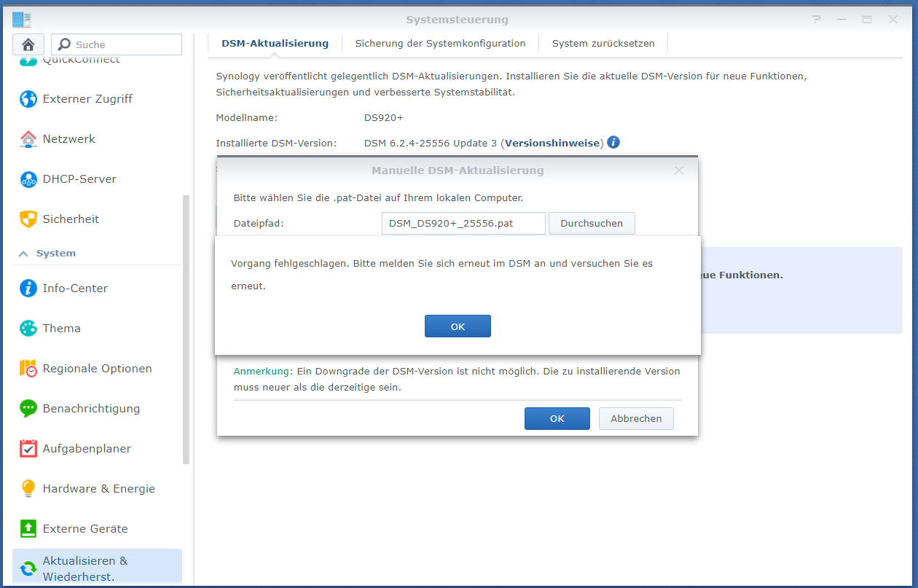918x588 pixels.
Task: Click the Netzwerk label in sidebar
Action: click(69, 139)
